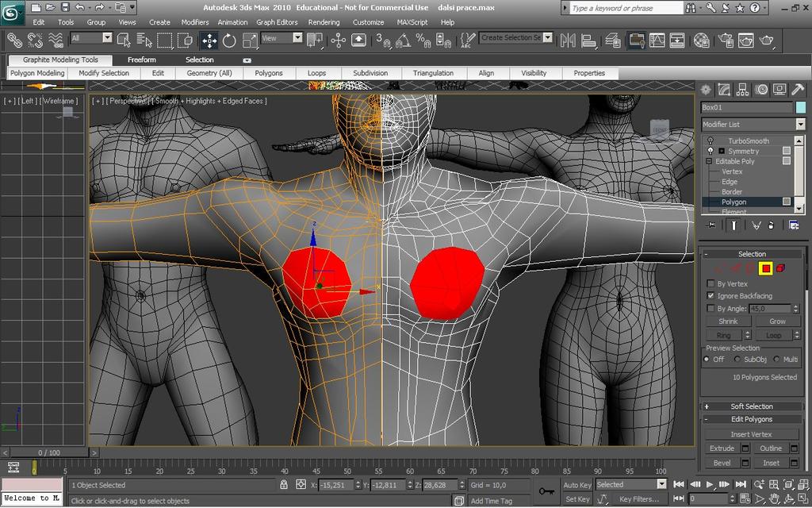812x508 pixels.
Task: Click Pan View hand icon
Action: [774, 498]
